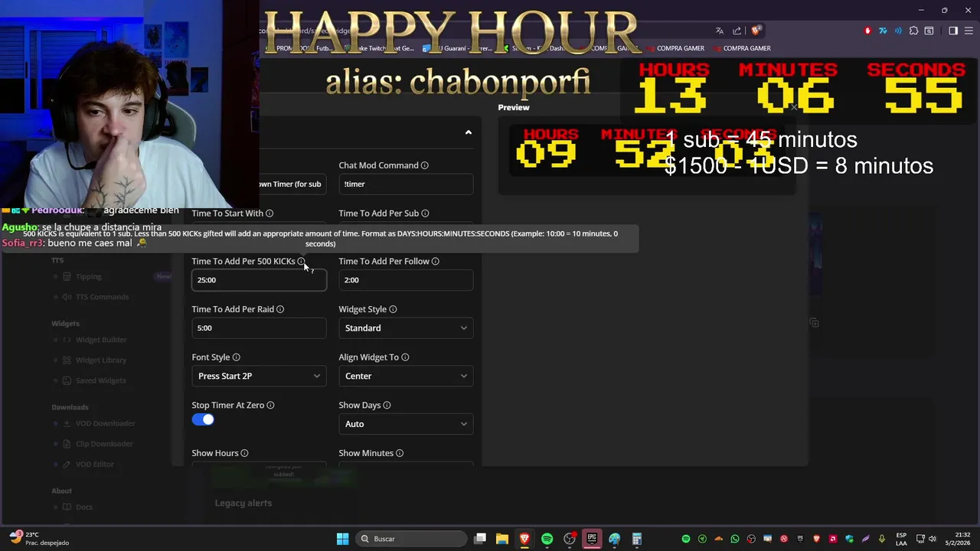Open Widget Builder in the sidebar
The image size is (980, 551).
100,340
